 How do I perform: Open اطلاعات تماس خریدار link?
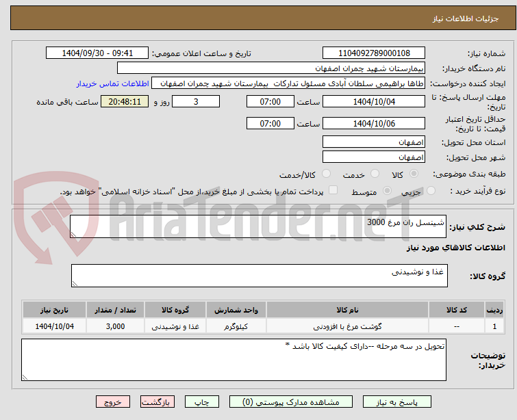tap(113, 83)
